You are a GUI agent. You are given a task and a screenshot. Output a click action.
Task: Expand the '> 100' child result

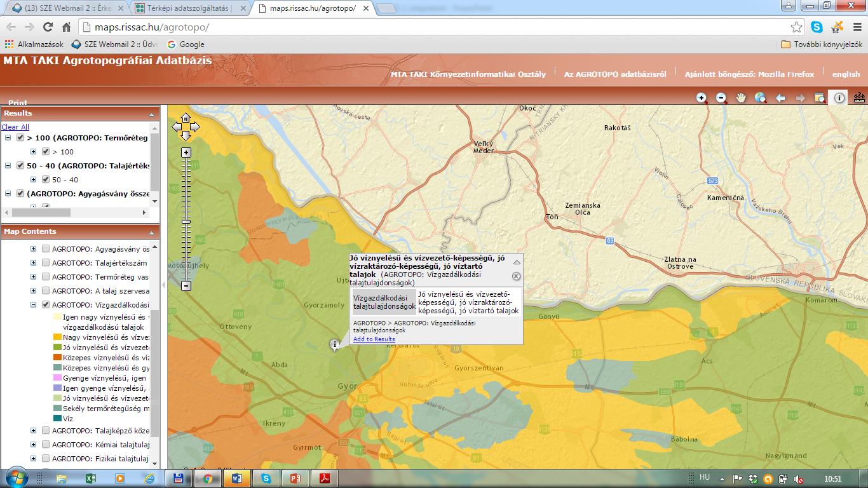(x=34, y=152)
